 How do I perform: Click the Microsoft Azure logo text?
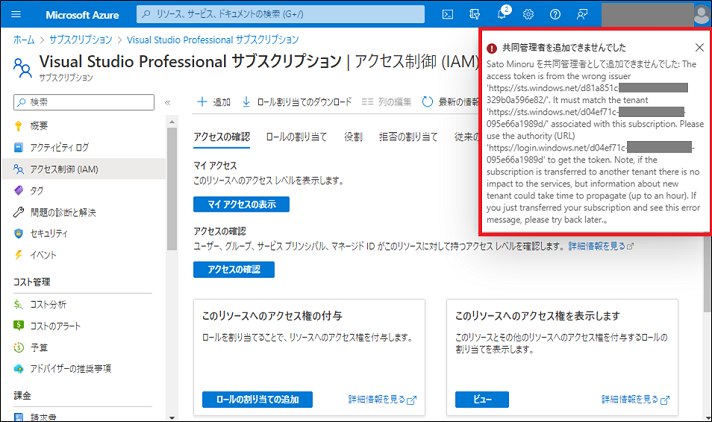point(82,15)
